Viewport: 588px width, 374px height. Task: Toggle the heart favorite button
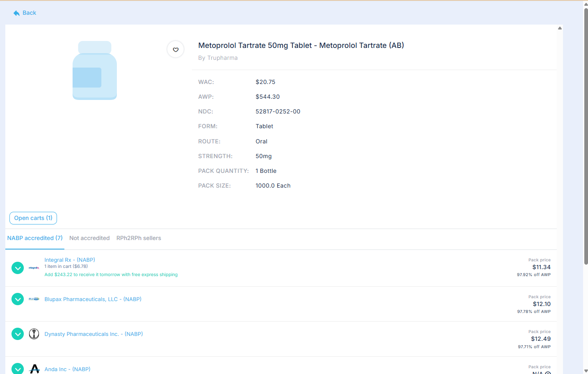pyautogui.click(x=175, y=50)
